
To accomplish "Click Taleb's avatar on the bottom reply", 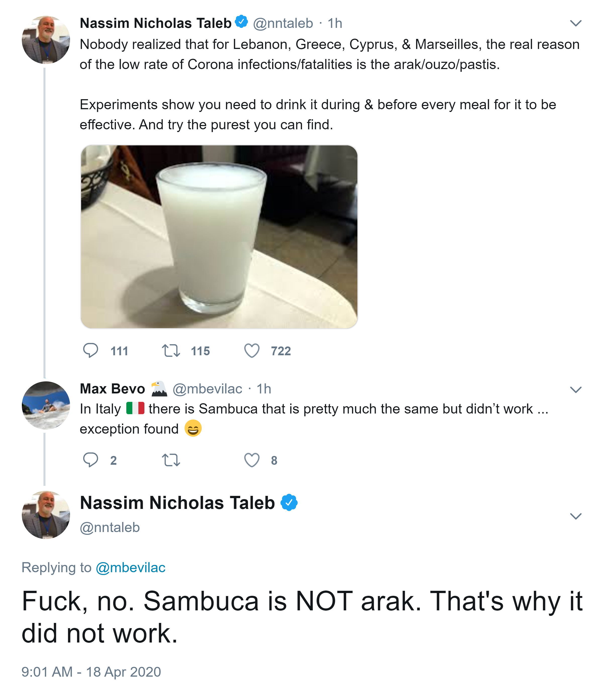I will coord(46,514).
